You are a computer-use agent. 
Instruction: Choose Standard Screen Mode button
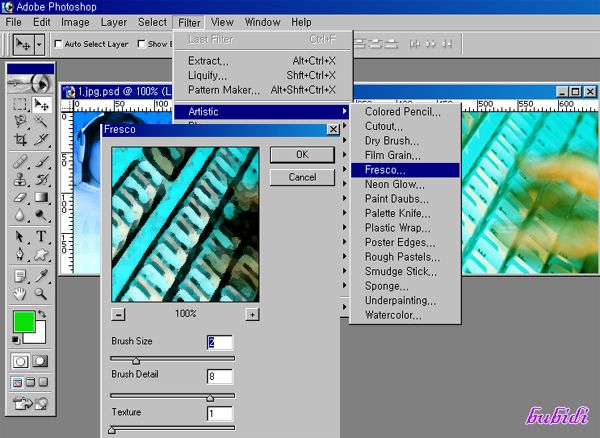point(17,382)
